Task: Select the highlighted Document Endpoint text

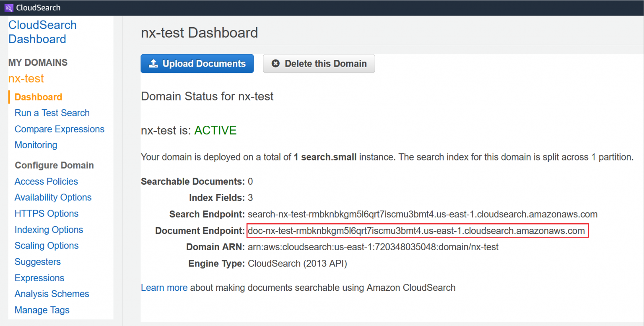Action: (x=417, y=230)
